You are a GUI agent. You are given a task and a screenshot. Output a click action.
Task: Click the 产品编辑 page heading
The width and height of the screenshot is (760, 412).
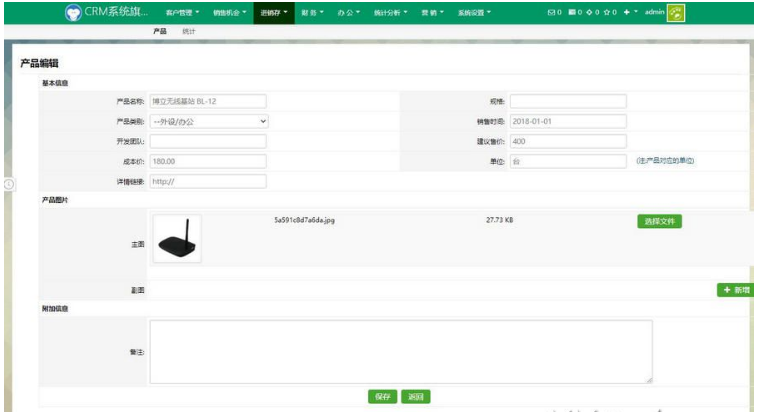coord(39,63)
